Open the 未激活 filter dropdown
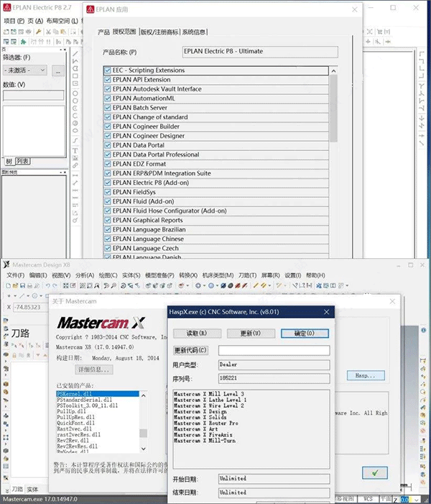431x504 pixels. [25, 70]
